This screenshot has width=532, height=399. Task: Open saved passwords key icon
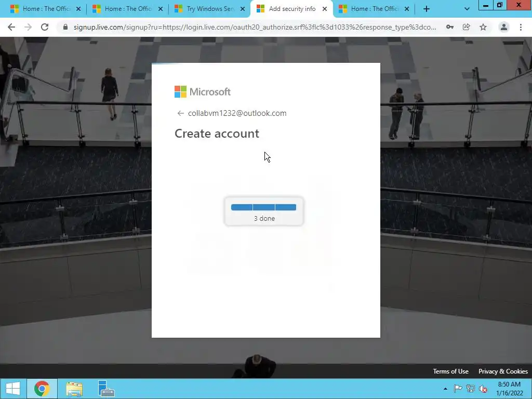point(450,27)
